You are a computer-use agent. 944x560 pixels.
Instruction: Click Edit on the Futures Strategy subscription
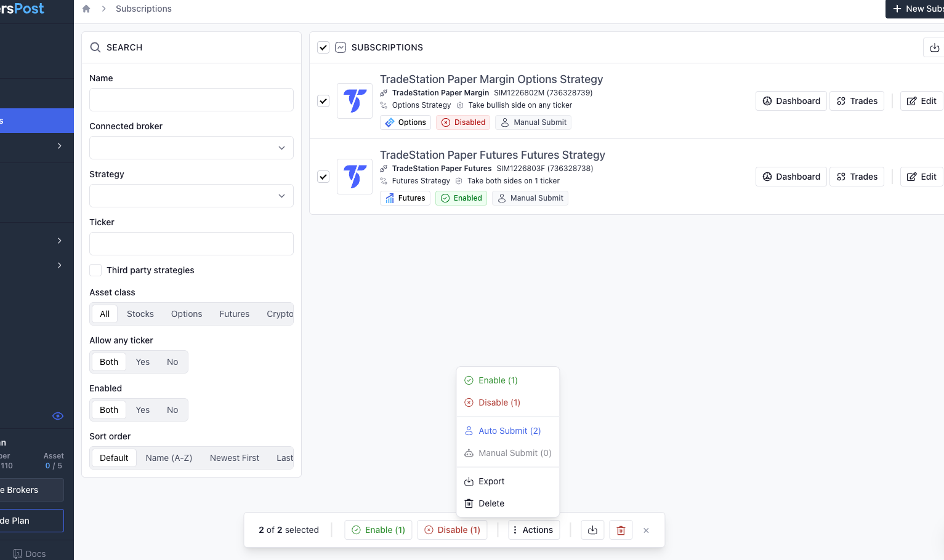(922, 177)
